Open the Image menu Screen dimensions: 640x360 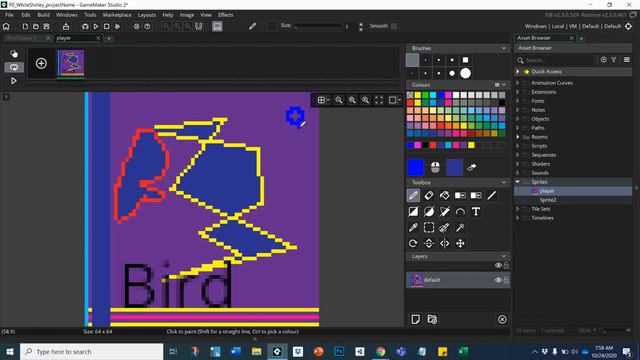click(x=187, y=15)
